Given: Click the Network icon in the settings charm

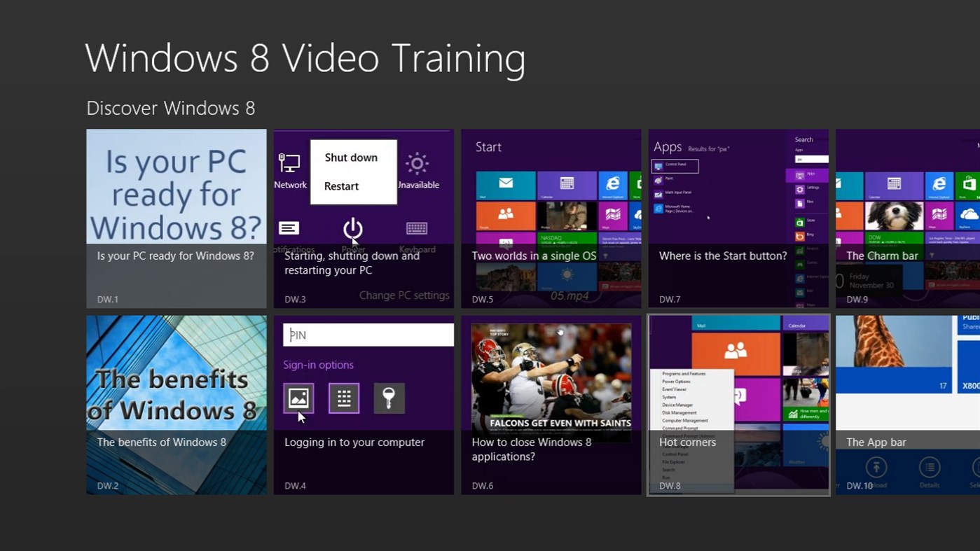Looking at the screenshot, I should (x=290, y=163).
